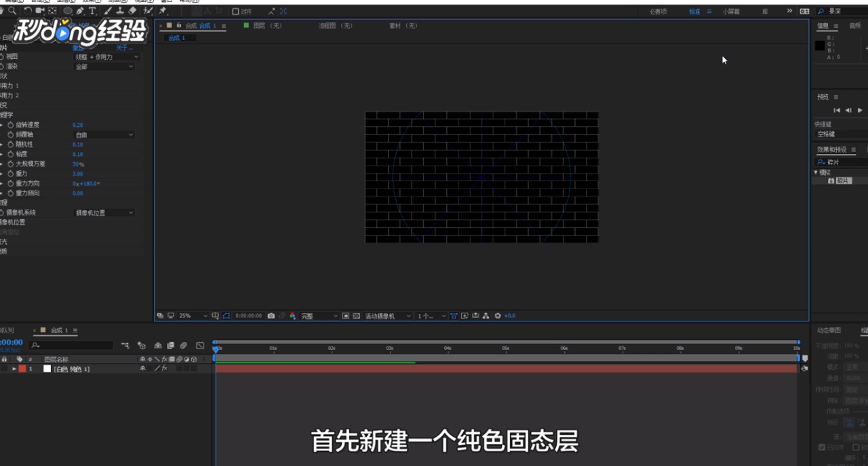Open the 信息 panel menu

point(835,26)
